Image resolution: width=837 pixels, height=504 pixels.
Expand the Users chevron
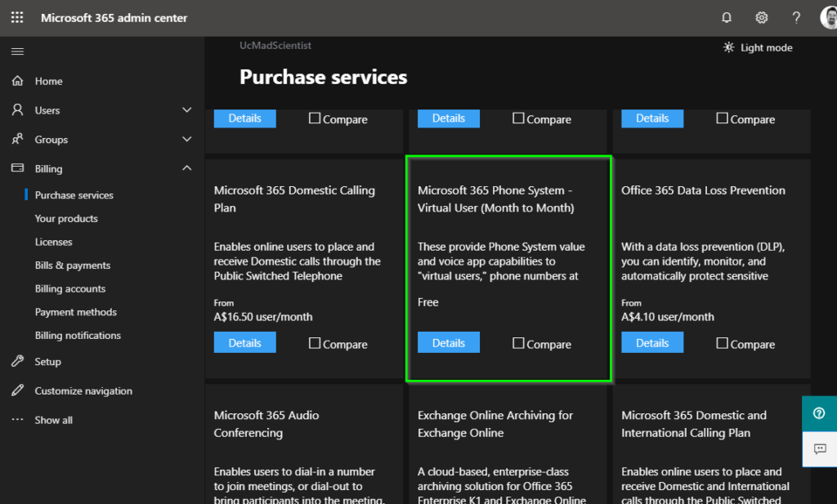click(187, 109)
